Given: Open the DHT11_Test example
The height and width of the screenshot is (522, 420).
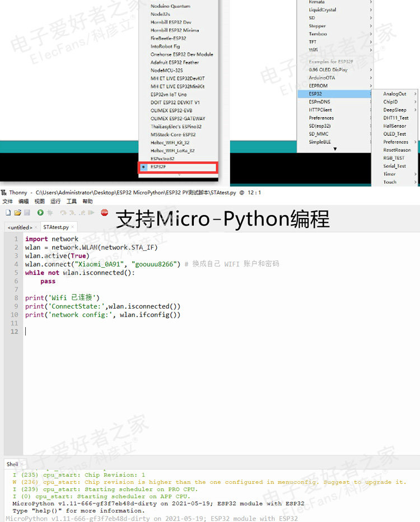Looking at the screenshot, I should click(x=395, y=118).
